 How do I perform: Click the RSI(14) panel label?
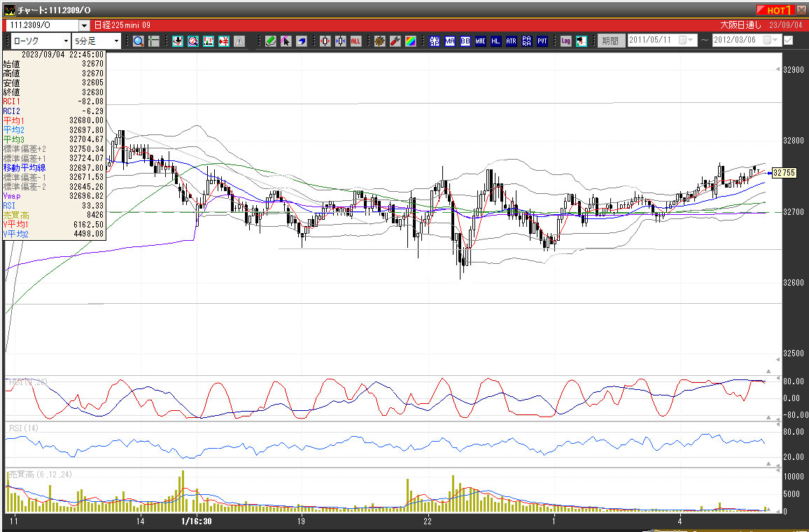click(x=24, y=428)
